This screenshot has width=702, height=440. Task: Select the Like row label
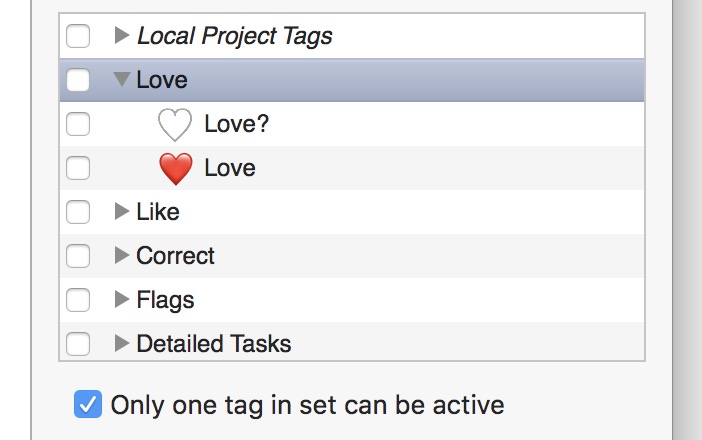pos(158,212)
